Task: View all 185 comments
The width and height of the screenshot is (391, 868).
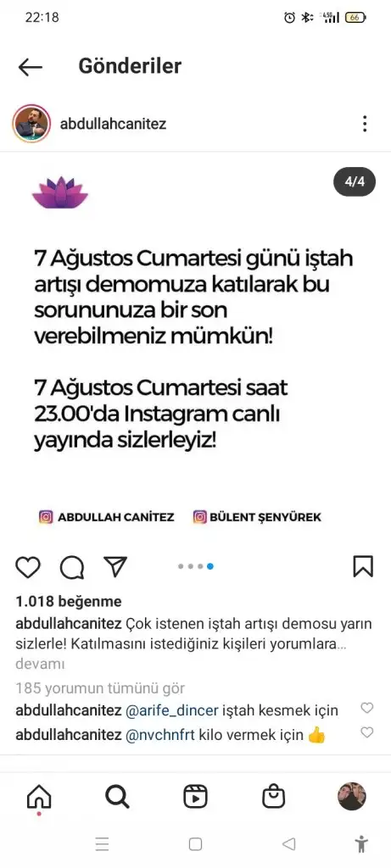Action: pyautogui.click(x=100, y=688)
